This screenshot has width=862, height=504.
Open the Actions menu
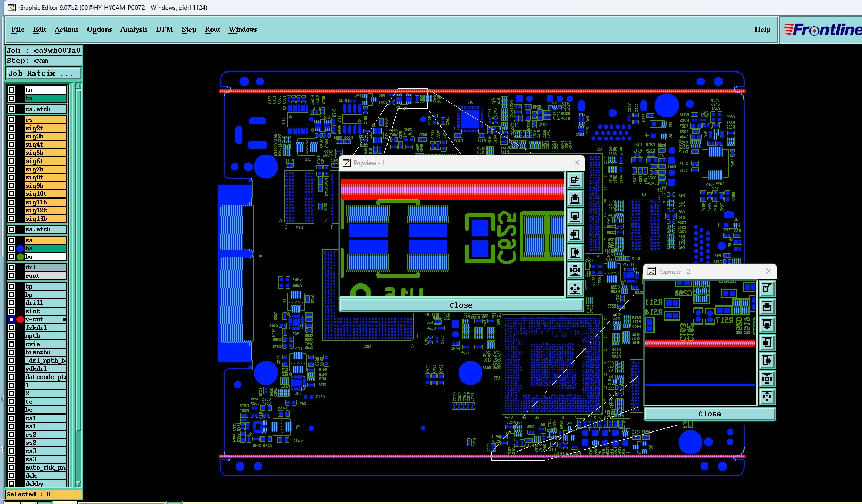point(66,30)
